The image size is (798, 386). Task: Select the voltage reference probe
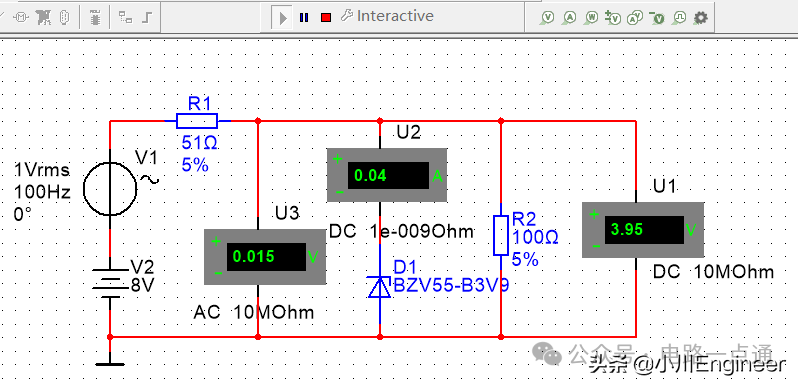point(658,18)
